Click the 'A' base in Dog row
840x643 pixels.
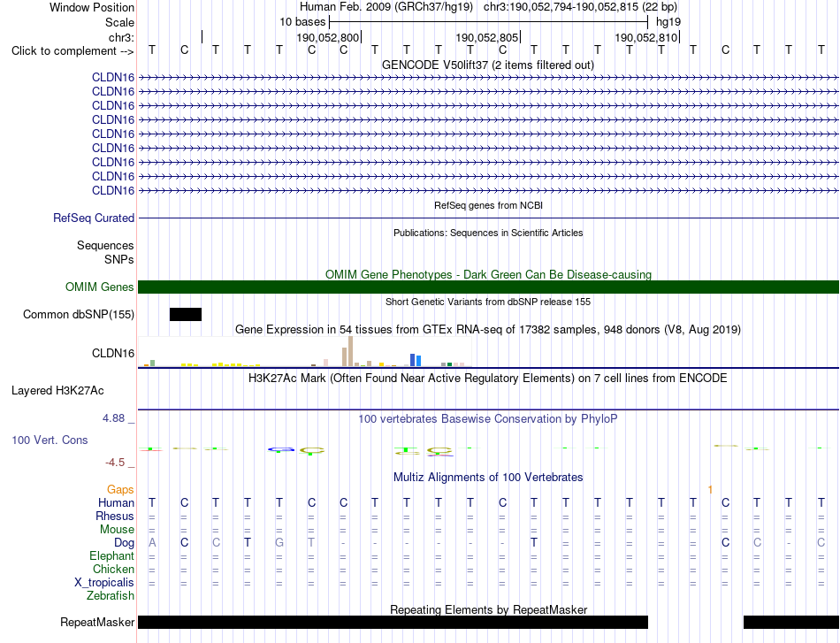pos(152,543)
